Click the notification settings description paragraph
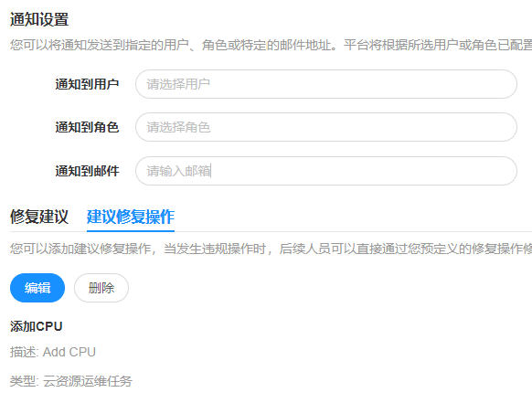This screenshot has height=403, width=532. coord(271,45)
